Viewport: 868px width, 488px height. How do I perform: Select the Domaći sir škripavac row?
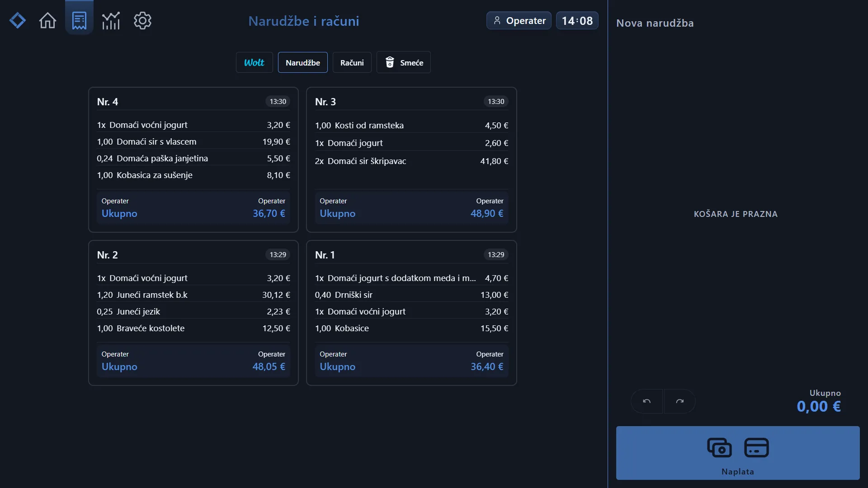[x=411, y=161]
